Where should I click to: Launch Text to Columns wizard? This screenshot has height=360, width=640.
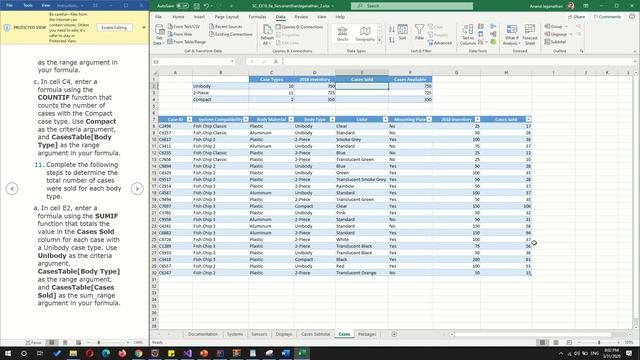(x=468, y=34)
